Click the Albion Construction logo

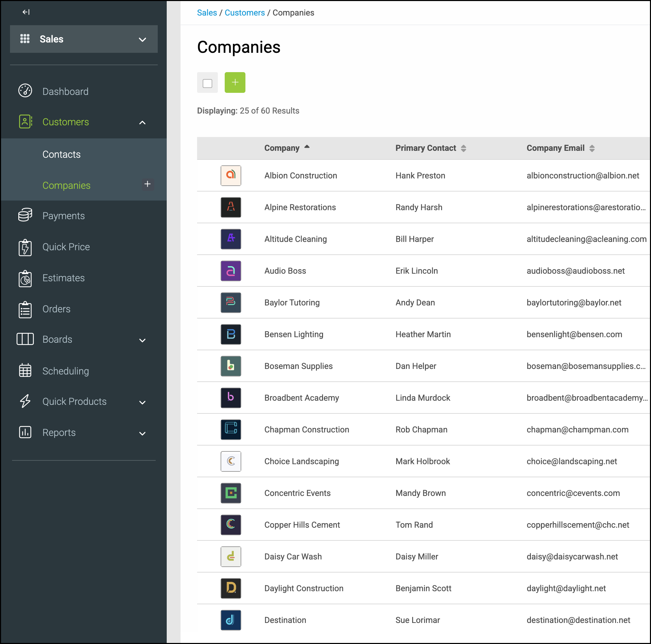pos(231,176)
